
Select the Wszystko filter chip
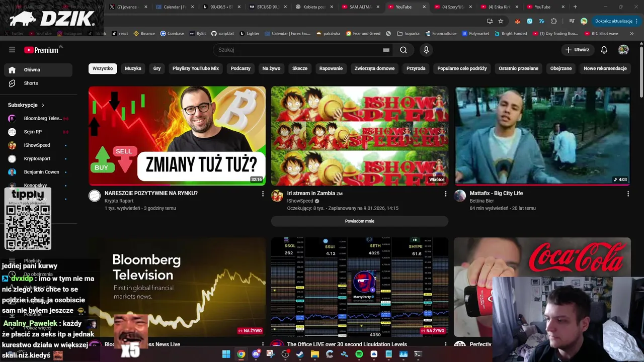click(x=103, y=68)
